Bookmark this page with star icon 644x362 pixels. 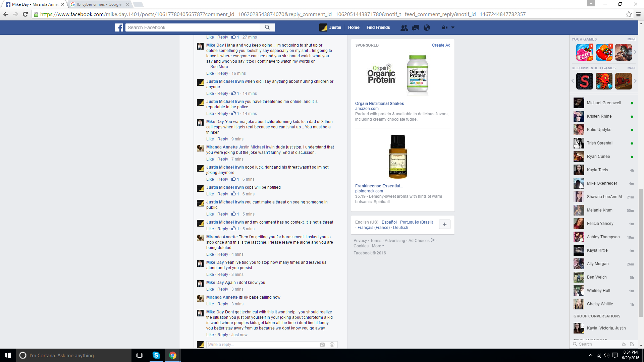pos(629,14)
